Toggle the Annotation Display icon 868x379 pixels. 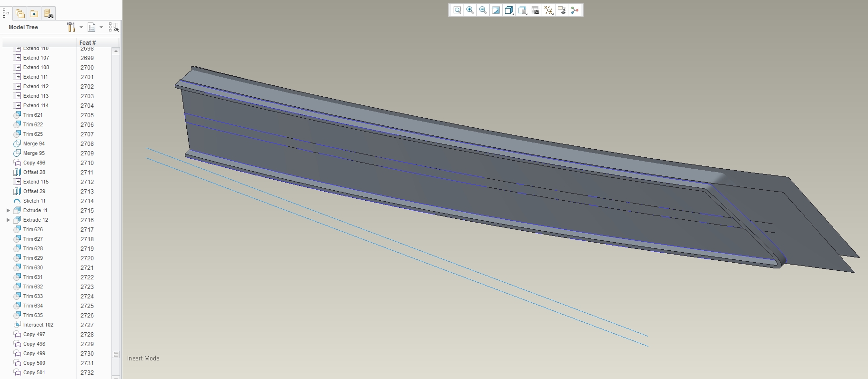coord(562,10)
